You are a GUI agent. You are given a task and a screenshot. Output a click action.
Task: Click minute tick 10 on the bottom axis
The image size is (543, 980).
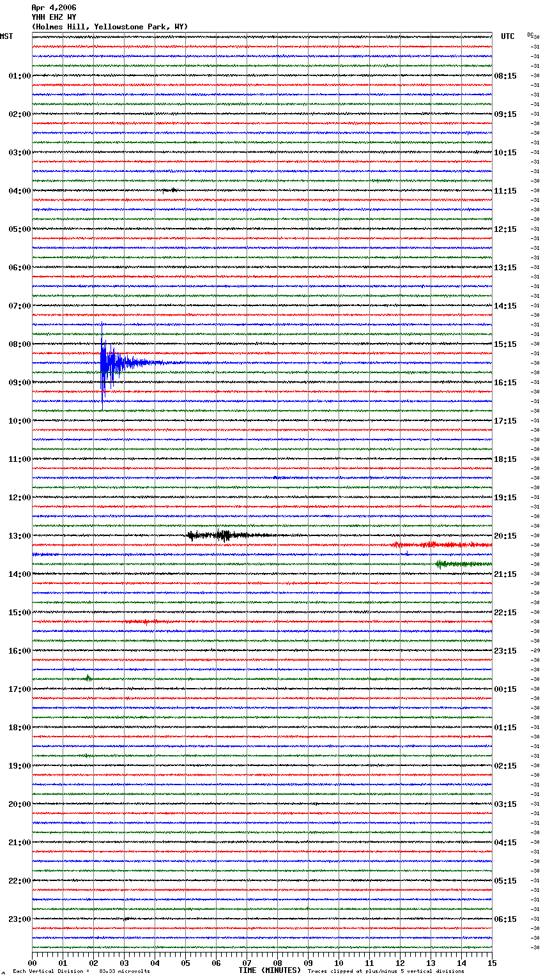(339, 963)
